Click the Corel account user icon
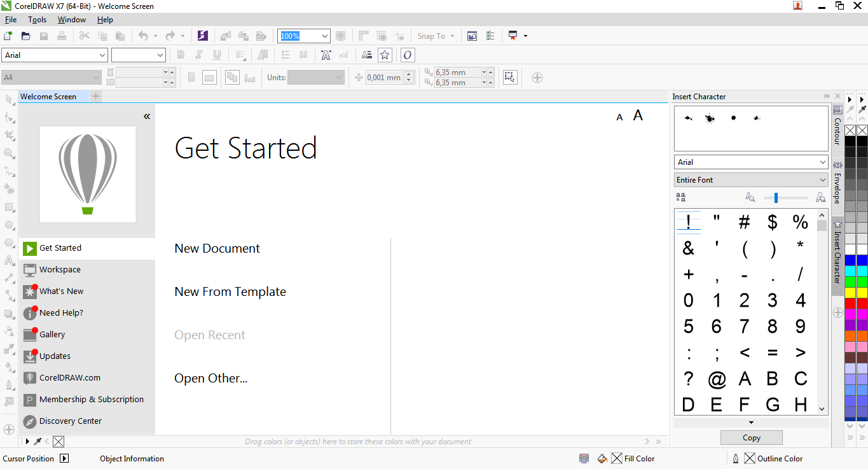The height and width of the screenshot is (469, 868). point(797,6)
